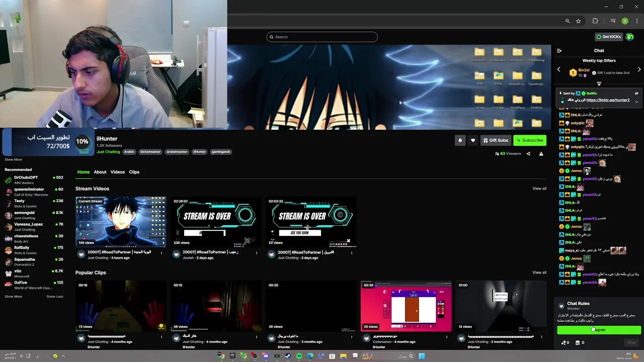The image size is (644, 362).
Task: Bookmark the page with the star icon
Action: click(x=579, y=21)
